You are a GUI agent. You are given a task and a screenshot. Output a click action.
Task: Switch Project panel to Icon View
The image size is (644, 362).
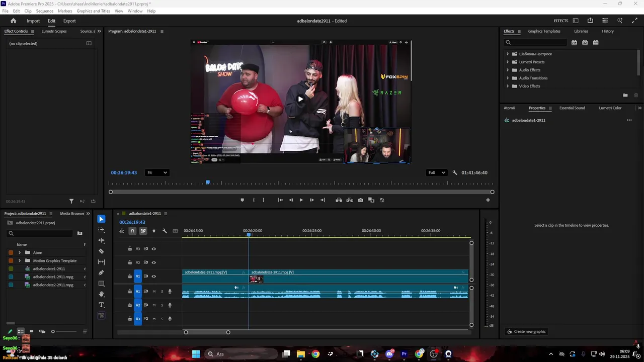pos(31,331)
